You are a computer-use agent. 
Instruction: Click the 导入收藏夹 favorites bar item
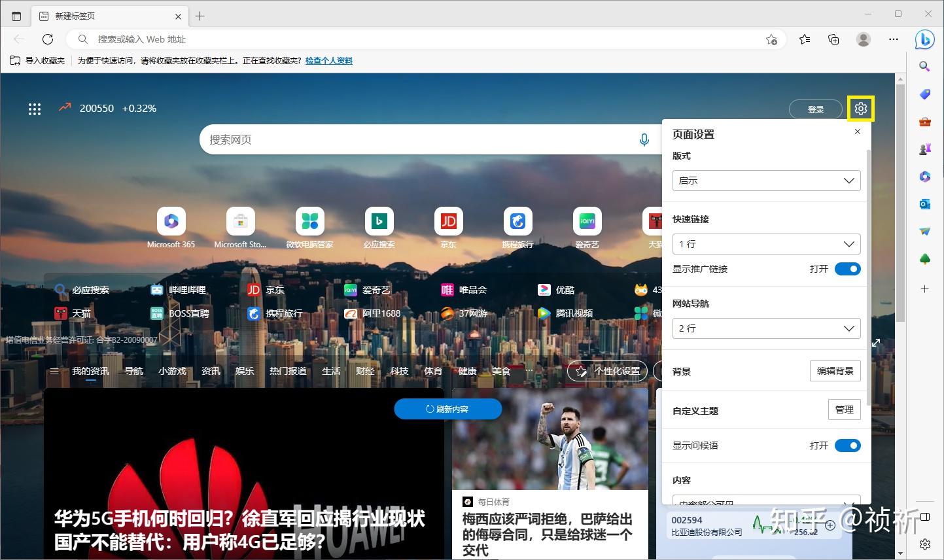click(37, 61)
